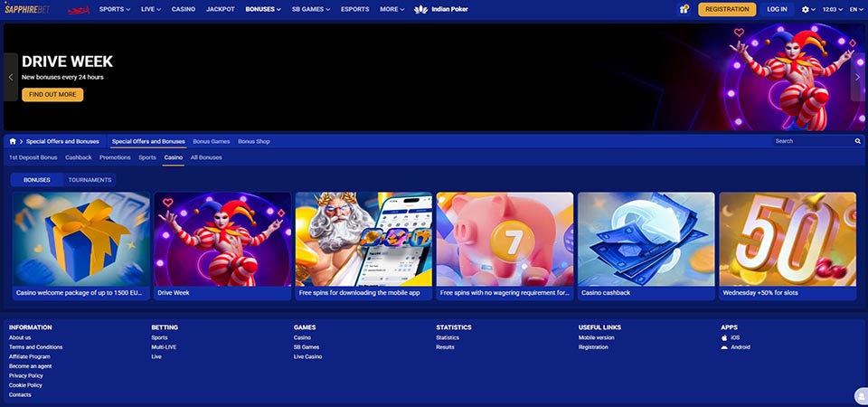Open the live chat bubble icon
The width and height of the screenshot is (868, 407).
point(862,396)
